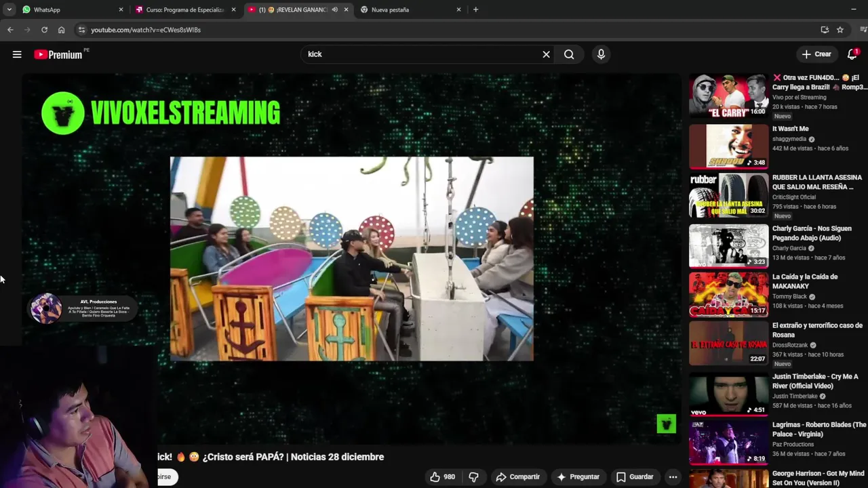Open the Preguntar AI assistant
Screen dimensions: 868x488
[x=578, y=477]
